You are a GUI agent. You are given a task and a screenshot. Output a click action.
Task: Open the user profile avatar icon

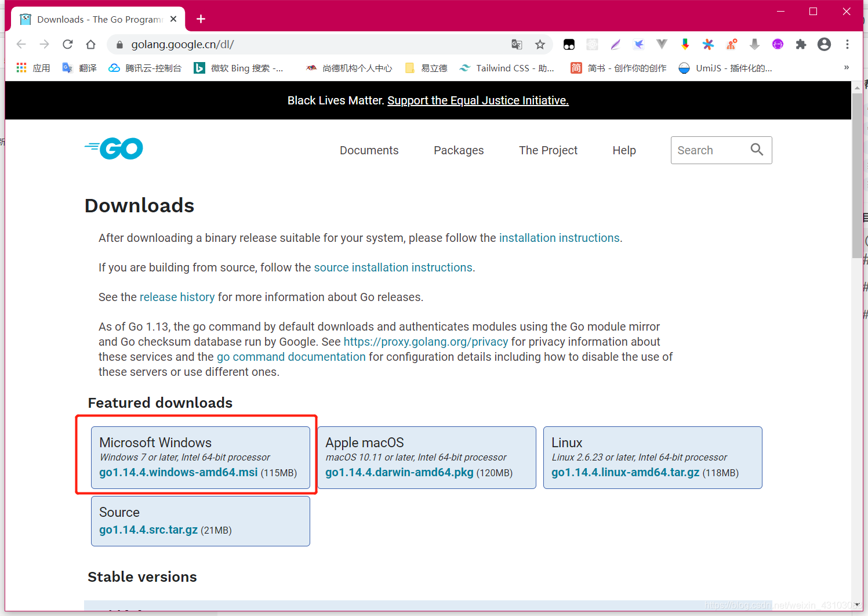click(824, 44)
